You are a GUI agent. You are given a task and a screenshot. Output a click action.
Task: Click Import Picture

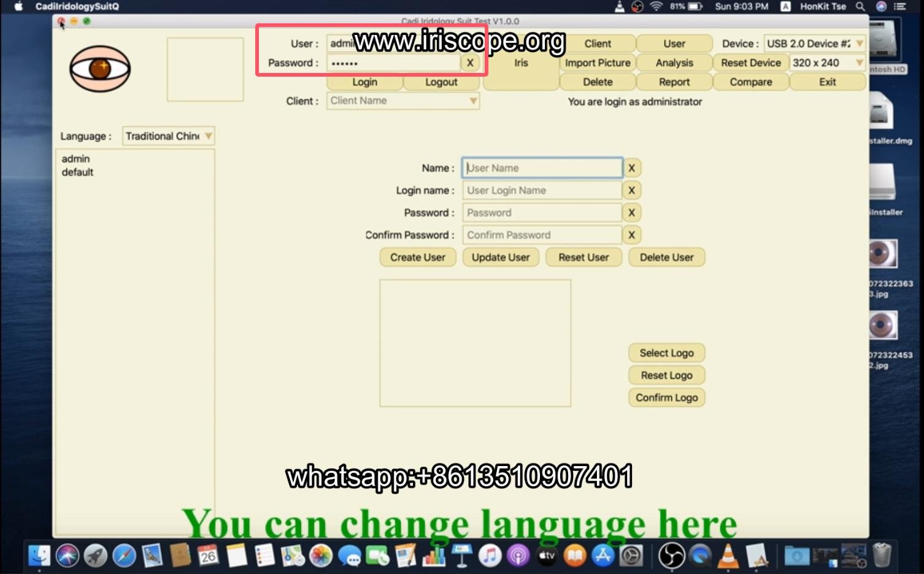(598, 63)
